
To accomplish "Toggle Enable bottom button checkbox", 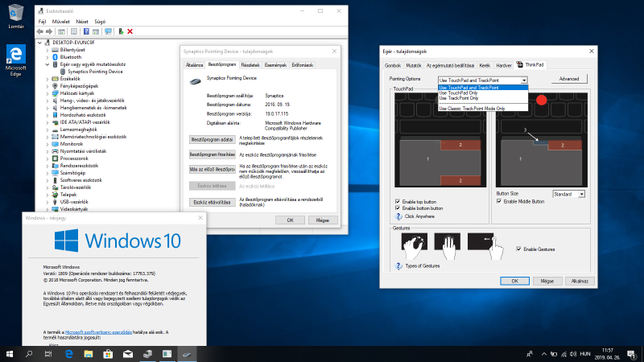I will tap(397, 208).
